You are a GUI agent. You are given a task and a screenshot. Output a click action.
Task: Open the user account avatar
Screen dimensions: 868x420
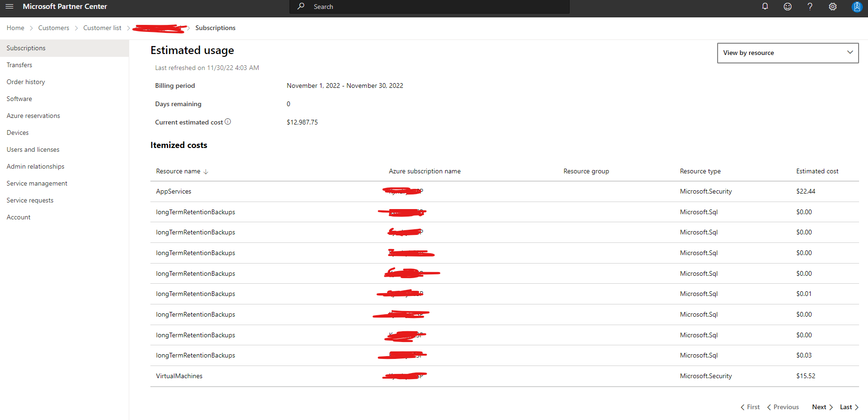[x=857, y=7]
